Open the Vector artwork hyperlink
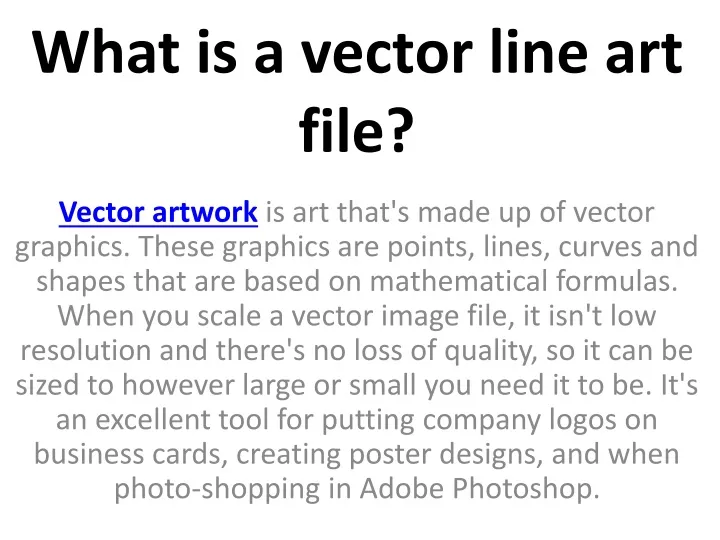 point(158,213)
